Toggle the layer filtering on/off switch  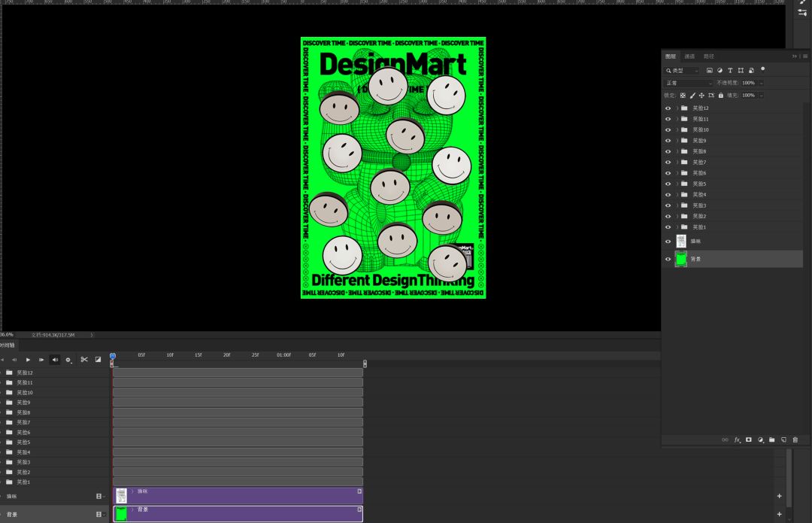763,69
